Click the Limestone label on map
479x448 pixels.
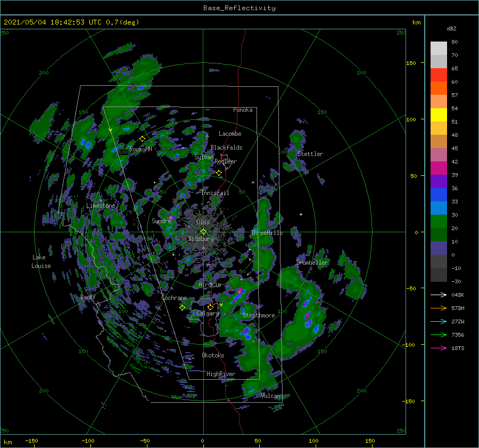pos(101,206)
